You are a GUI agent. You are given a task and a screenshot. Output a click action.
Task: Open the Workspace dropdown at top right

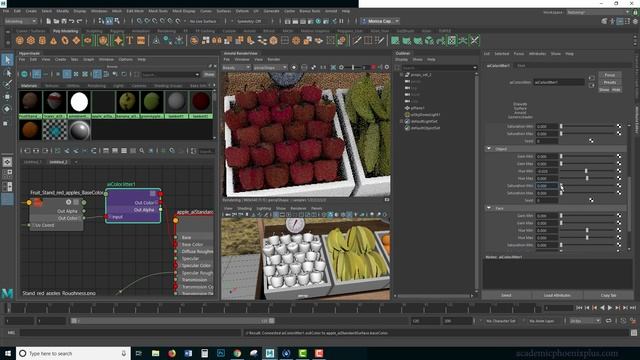[x=598, y=12]
